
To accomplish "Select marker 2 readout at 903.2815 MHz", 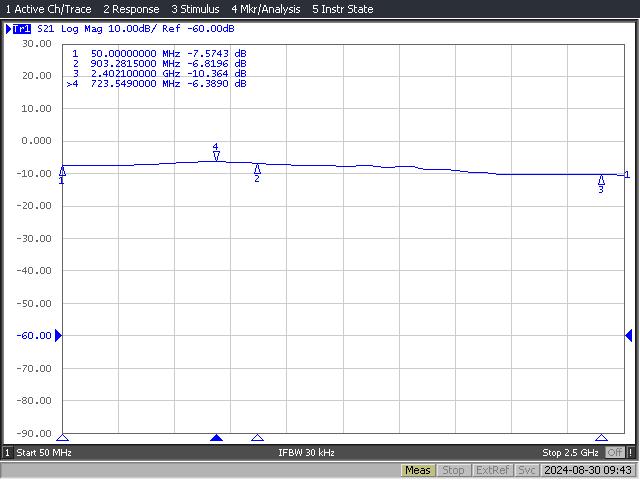I will (x=159, y=64).
